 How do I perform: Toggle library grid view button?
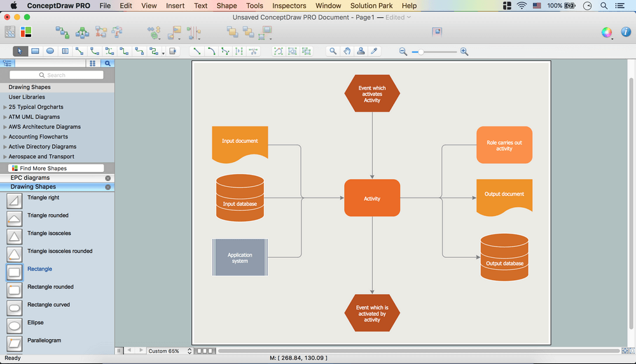coord(93,64)
